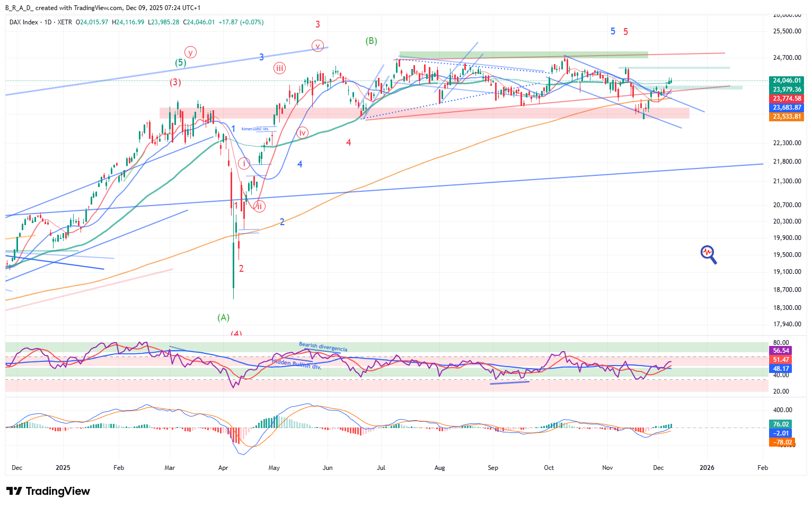
Task: Select the circled ii wave marker
Action: coord(259,206)
